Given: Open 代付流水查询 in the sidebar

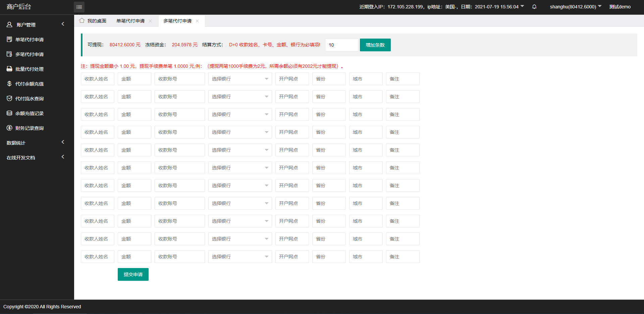Looking at the screenshot, I should pos(30,99).
